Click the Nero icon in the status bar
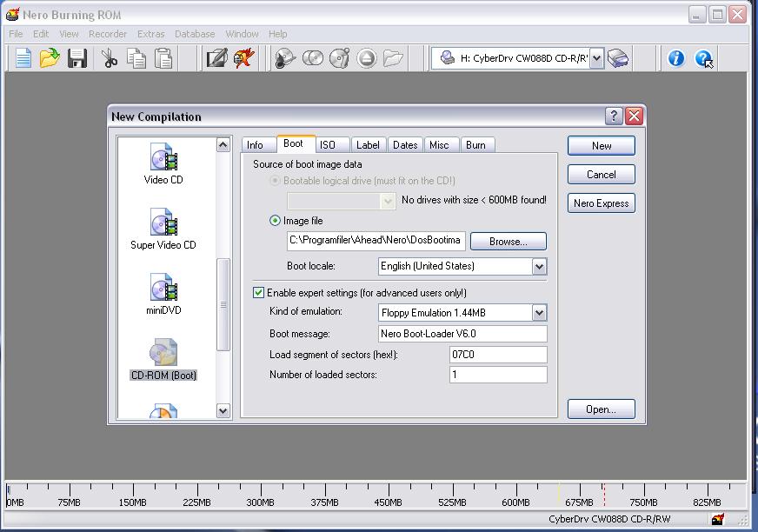The image size is (758, 532). pos(718,520)
